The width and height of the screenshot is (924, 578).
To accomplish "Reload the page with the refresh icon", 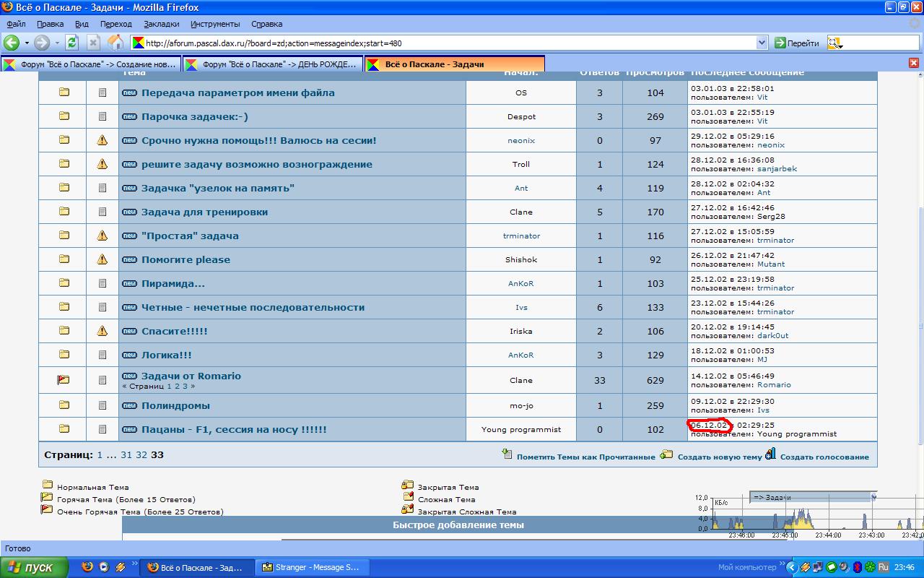I will point(72,43).
